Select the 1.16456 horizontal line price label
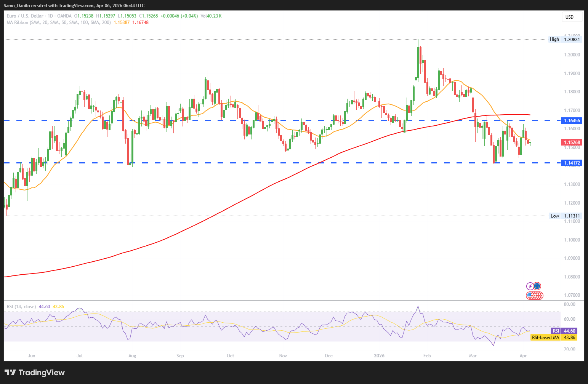588x384 pixels. 571,121
